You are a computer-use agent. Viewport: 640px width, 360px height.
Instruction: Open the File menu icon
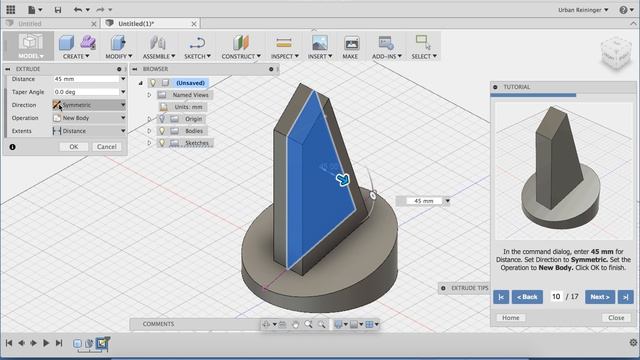point(34,9)
